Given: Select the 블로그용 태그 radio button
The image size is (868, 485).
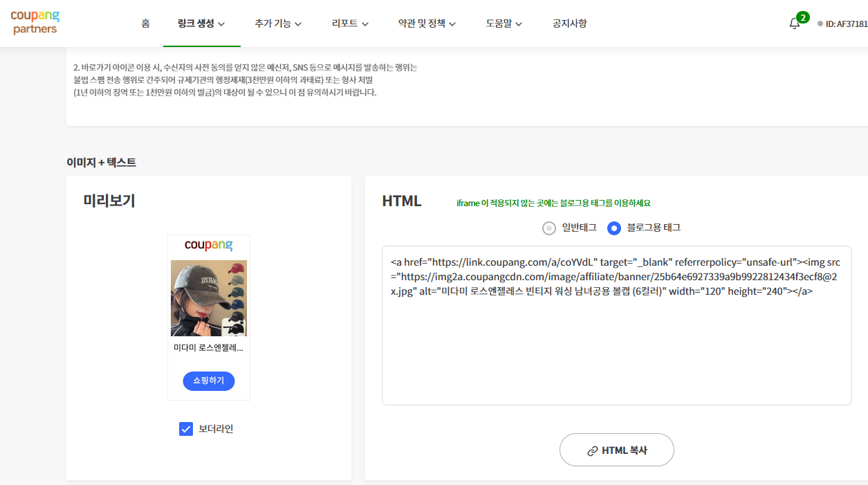Looking at the screenshot, I should 613,228.
